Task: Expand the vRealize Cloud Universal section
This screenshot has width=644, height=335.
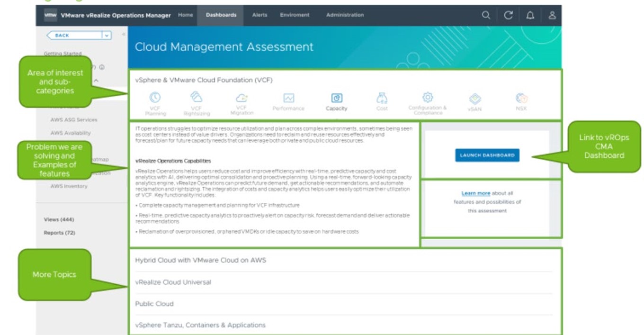Action: click(x=344, y=282)
